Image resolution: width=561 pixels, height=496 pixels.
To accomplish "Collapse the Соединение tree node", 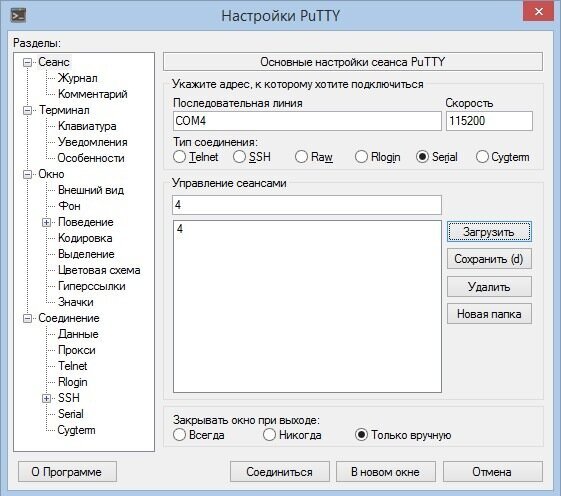I will [28, 318].
